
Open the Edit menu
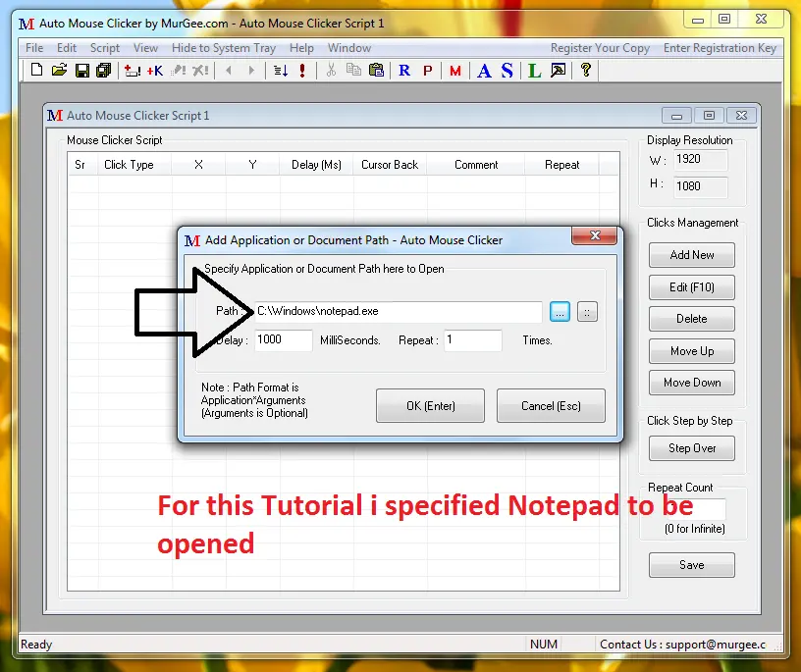(x=67, y=48)
